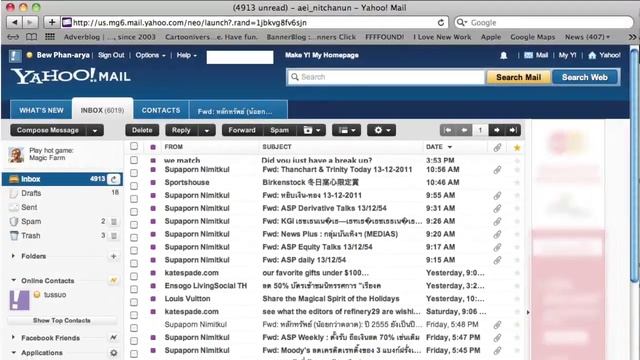Click the Forward button
The width and height of the screenshot is (640, 360).
[x=242, y=130]
